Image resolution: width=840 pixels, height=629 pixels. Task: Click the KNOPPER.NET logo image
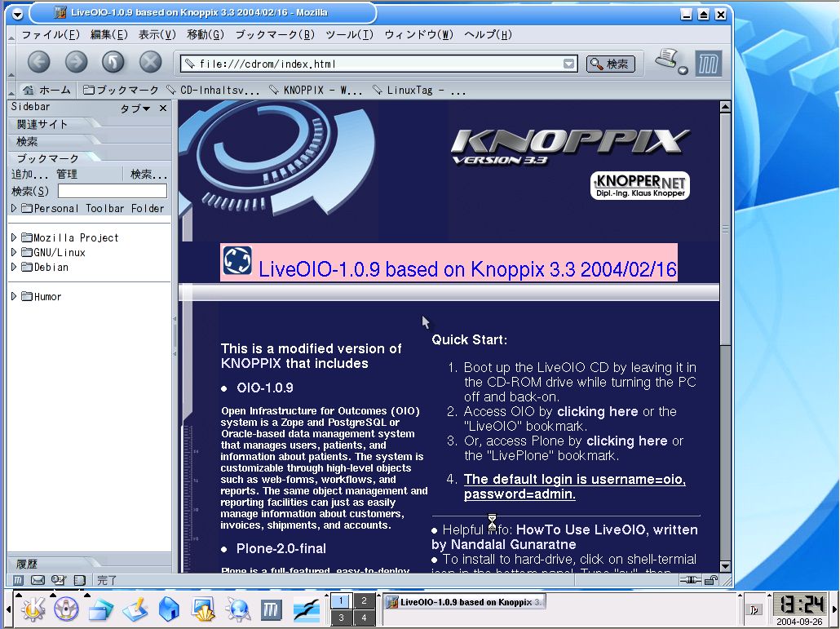tap(639, 186)
